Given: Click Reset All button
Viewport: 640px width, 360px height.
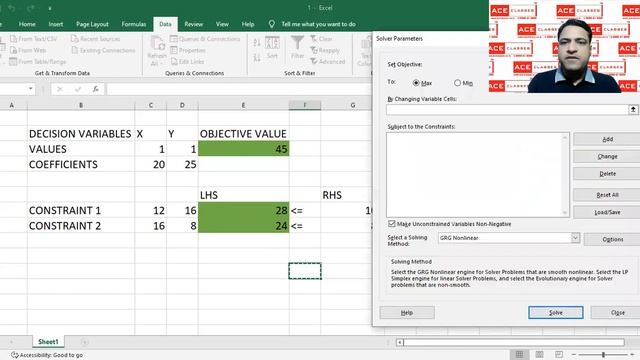Looking at the screenshot, I should point(607,195).
